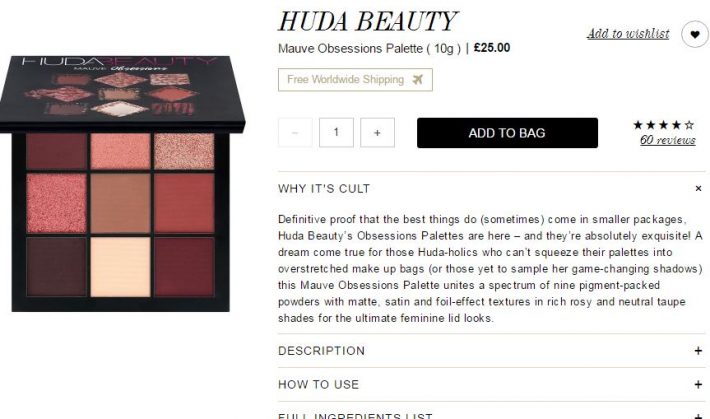Click the four-star rating icons
This screenshot has height=419, width=710.
tap(663, 125)
